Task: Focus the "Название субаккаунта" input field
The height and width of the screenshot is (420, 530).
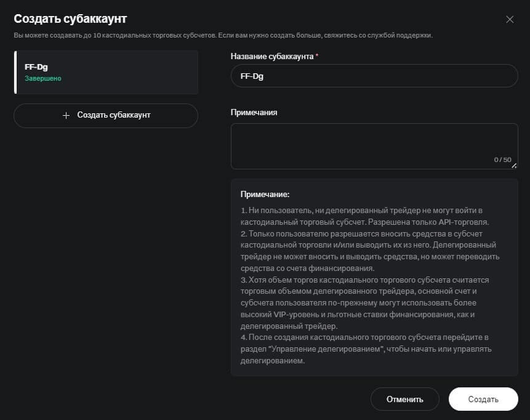Action: (x=374, y=76)
